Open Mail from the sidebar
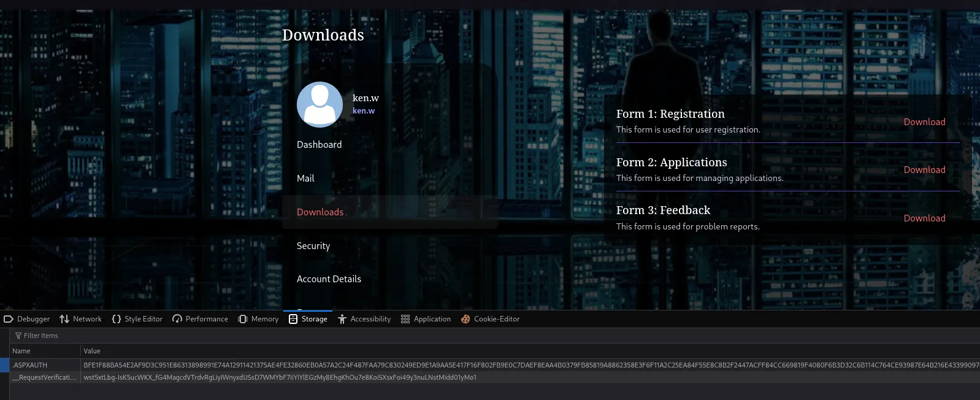The image size is (980, 400). tap(305, 179)
